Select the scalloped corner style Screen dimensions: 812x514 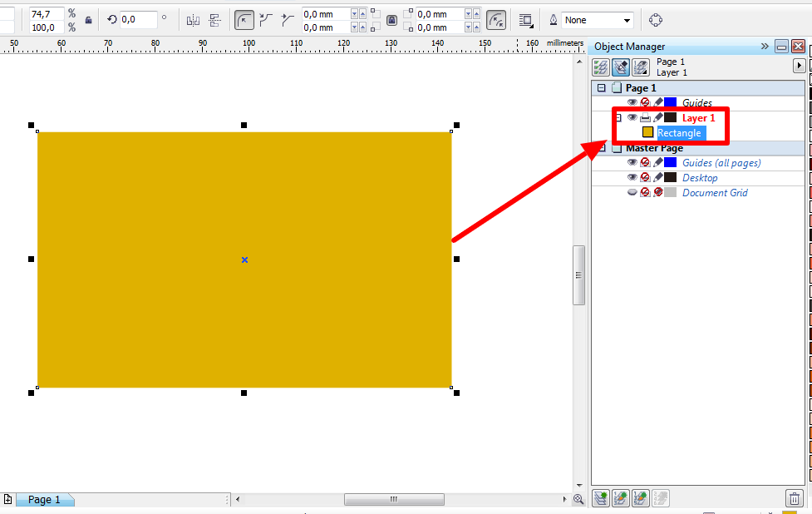[x=266, y=20]
